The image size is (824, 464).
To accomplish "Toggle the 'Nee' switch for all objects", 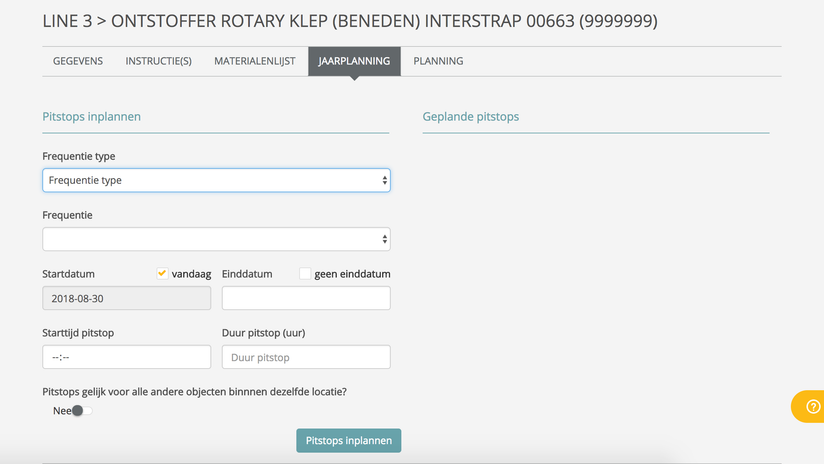I will pos(81,411).
